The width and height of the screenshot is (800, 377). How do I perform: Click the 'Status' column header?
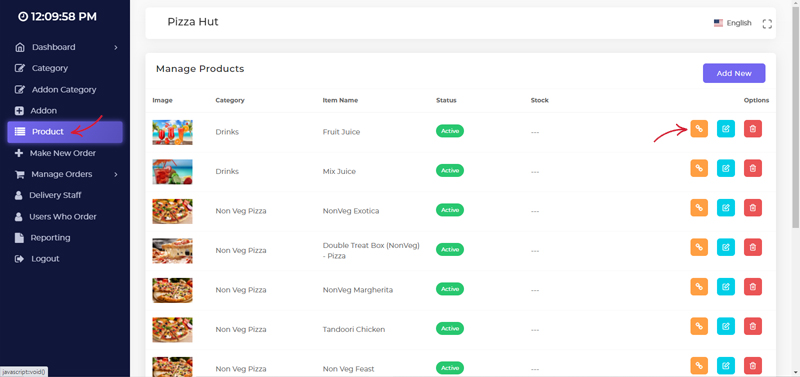coord(446,100)
